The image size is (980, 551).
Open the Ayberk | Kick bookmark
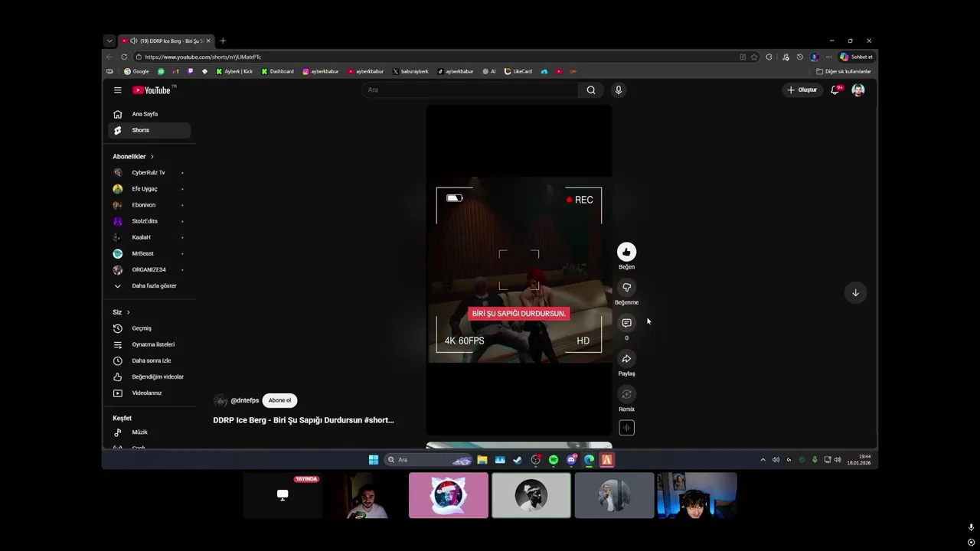[234, 71]
